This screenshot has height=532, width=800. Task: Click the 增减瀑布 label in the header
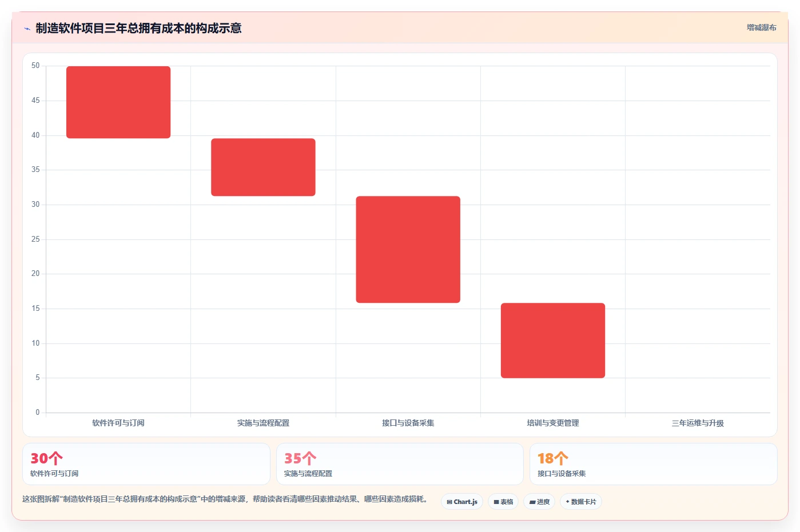761,27
